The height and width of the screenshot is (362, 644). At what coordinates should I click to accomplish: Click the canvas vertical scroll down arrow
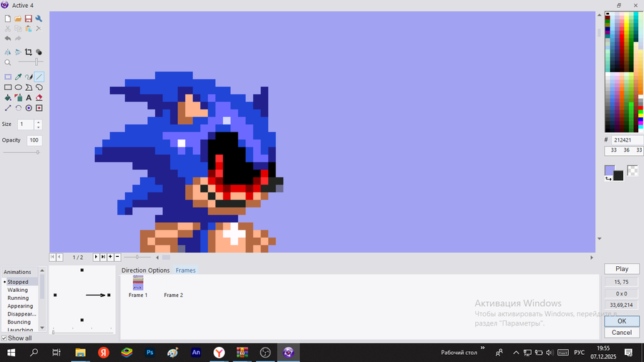pos(599,238)
